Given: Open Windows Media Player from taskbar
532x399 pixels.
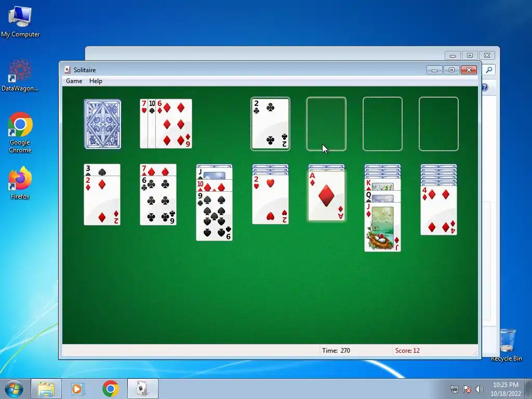Looking at the screenshot, I should point(78,389).
